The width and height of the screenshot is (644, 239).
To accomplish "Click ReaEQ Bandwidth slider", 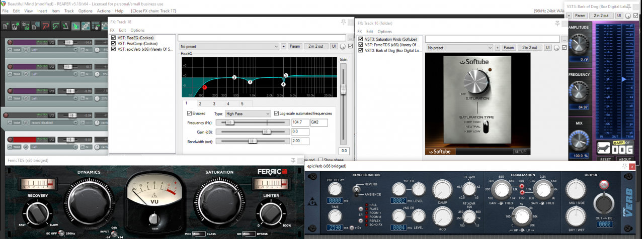I will click(x=253, y=141).
